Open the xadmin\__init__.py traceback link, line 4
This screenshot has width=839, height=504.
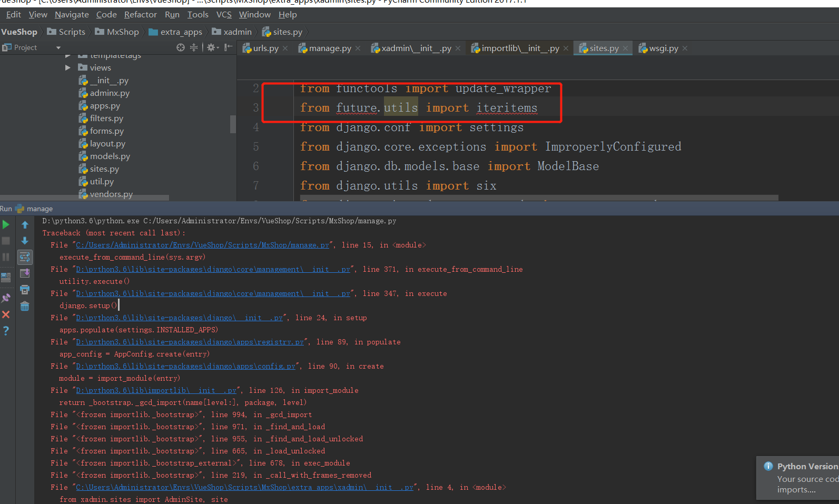[x=244, y=487]
